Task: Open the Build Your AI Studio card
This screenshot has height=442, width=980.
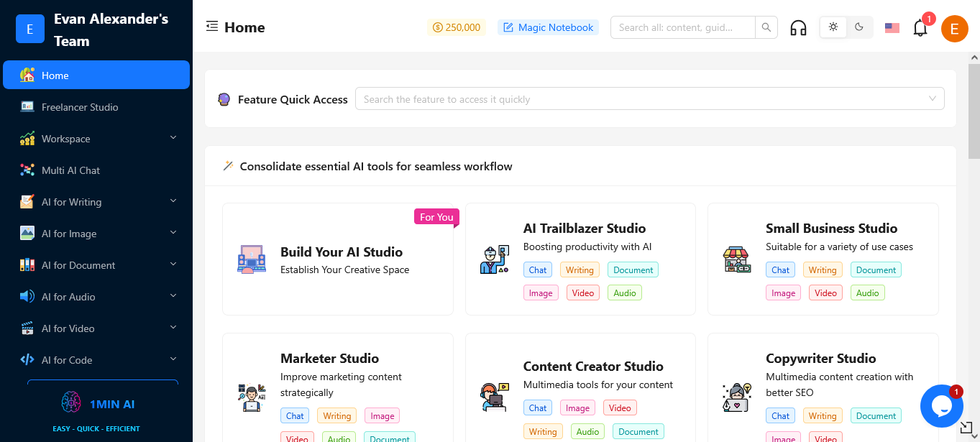Action: pyautogui.click(x=338, y=259)
